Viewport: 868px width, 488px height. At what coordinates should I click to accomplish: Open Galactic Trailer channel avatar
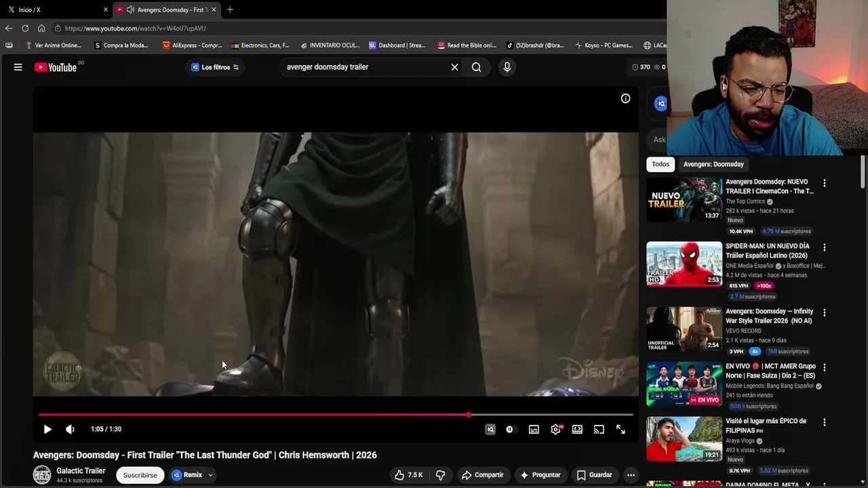coord(42,475)
